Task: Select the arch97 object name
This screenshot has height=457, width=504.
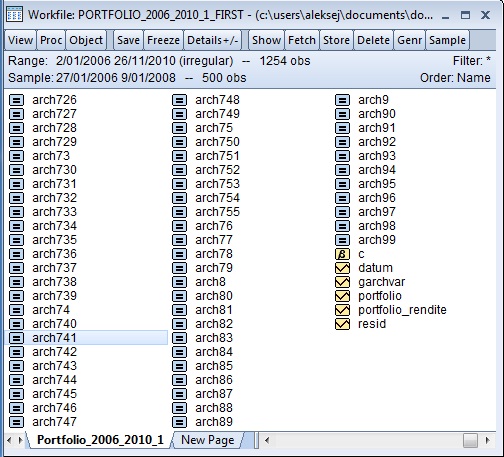Action: [377, 212]
